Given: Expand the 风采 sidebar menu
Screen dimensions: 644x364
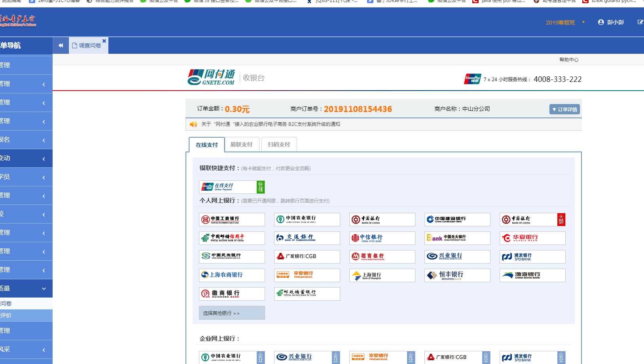Looking at the screenshot, I should click(x=26, y=349).
